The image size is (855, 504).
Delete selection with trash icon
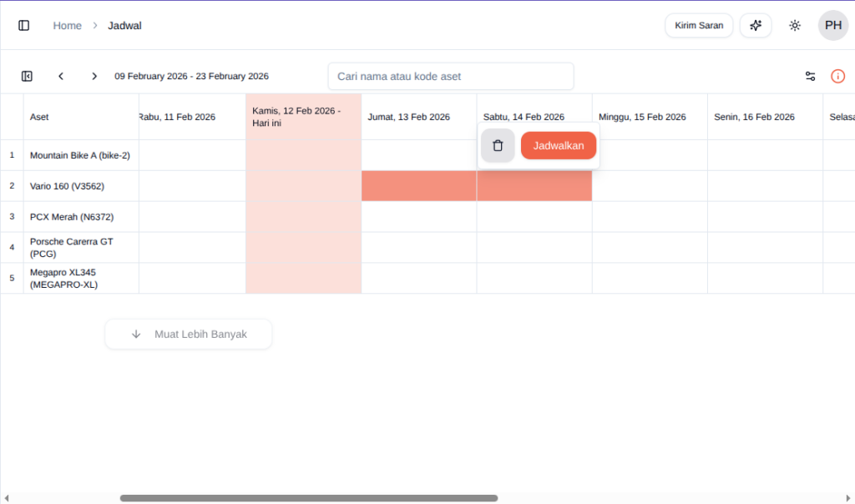click(498, 146)
